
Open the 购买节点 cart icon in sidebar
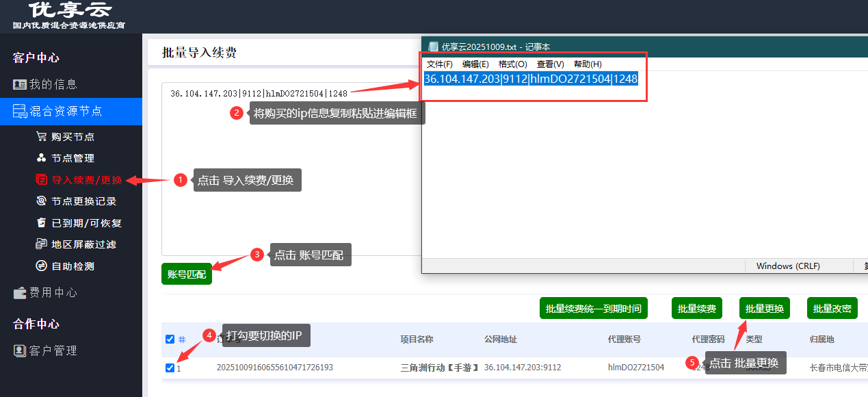tap(42, 136)
